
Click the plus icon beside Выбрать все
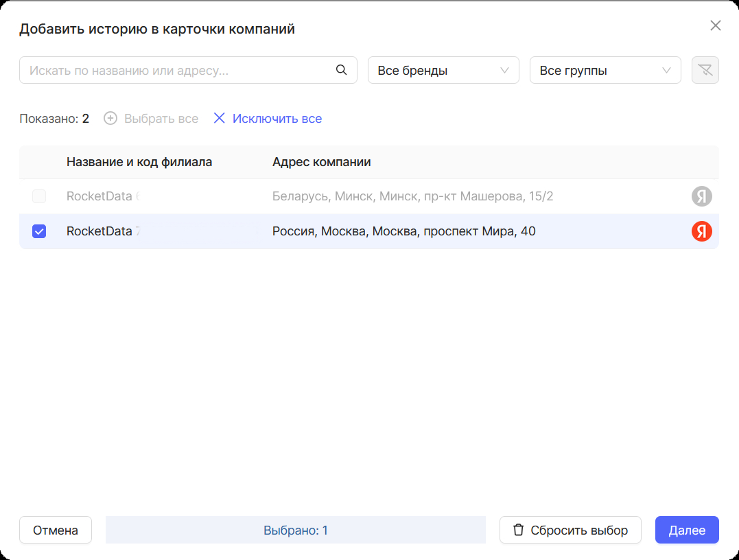pyautogui.click(x=110, y=118)
